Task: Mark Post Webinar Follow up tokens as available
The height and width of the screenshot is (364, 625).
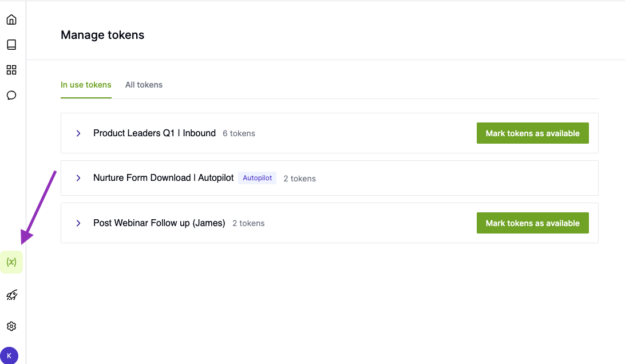Action: point(532,223)
